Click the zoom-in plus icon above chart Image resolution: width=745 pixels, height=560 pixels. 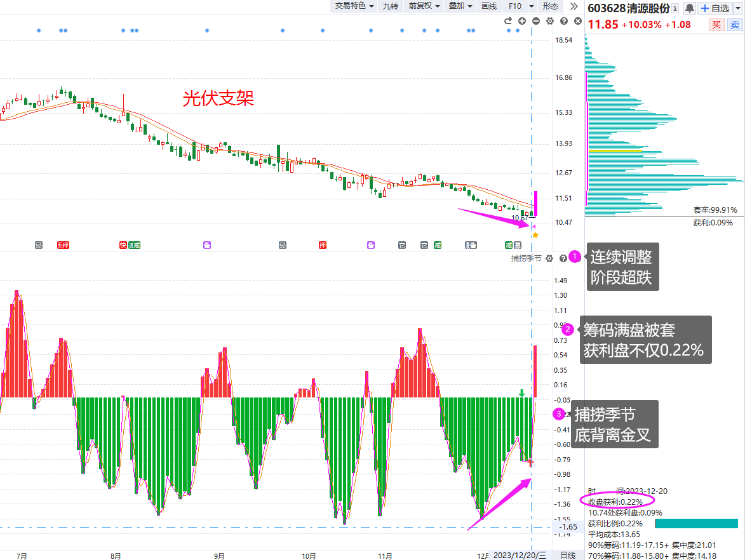521,21
